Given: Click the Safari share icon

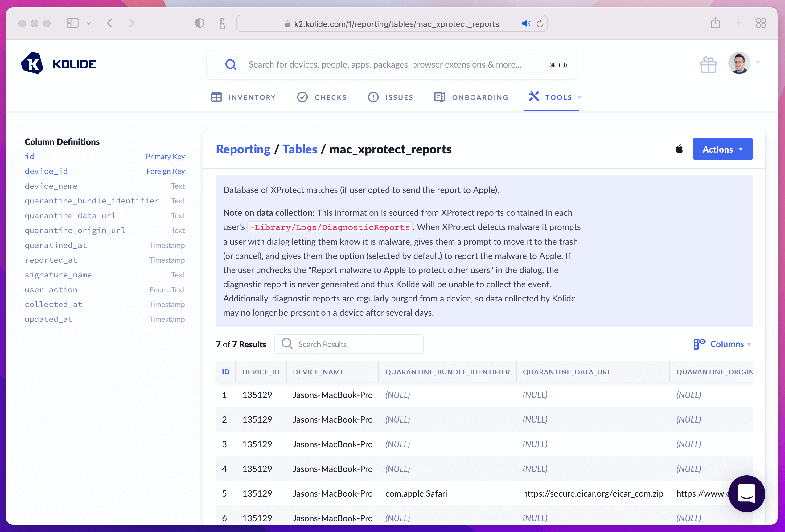Looking at the screenshot, I should (715, 23).
